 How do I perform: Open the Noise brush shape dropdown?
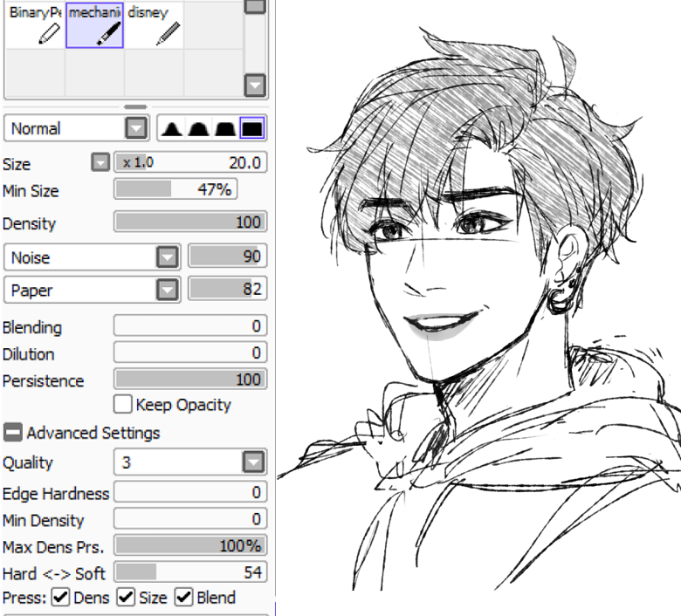click(93, 257)
